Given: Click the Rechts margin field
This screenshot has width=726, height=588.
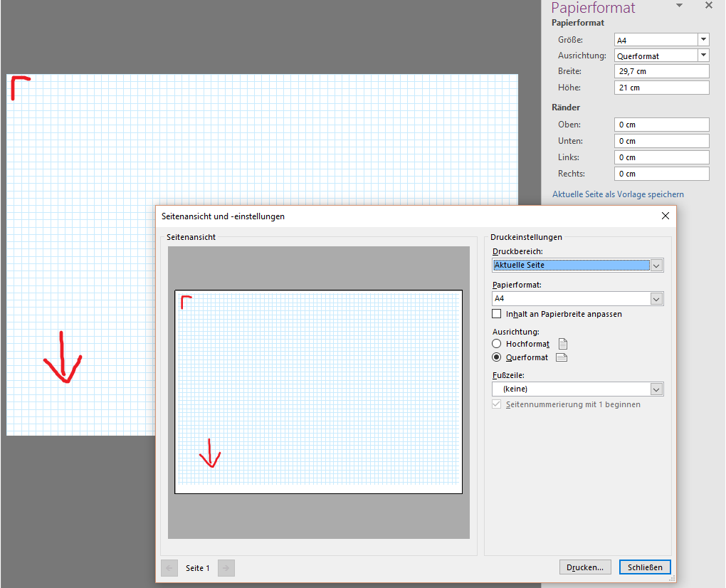Looking at the screenshot, I should click(x=662, y=174).
